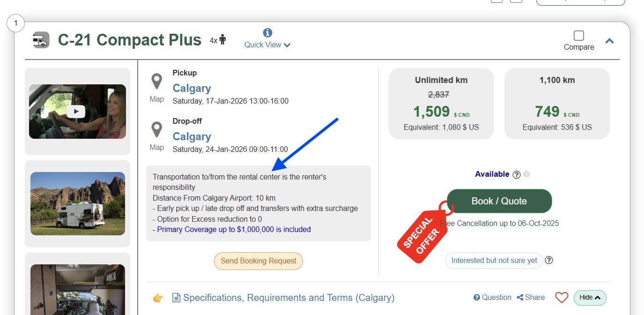Image resolution: width=644 pixels, height=315 pixels.
Task: Click the Hide toggle button
Action: click(590, 298)
